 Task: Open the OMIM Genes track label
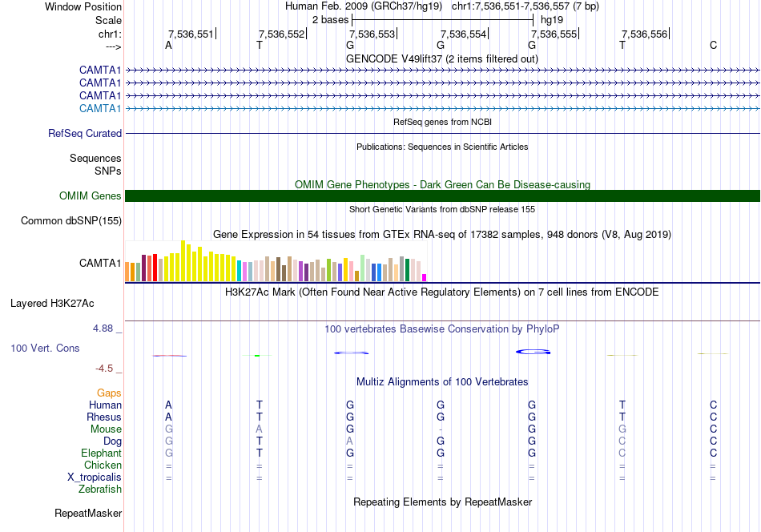91,195
